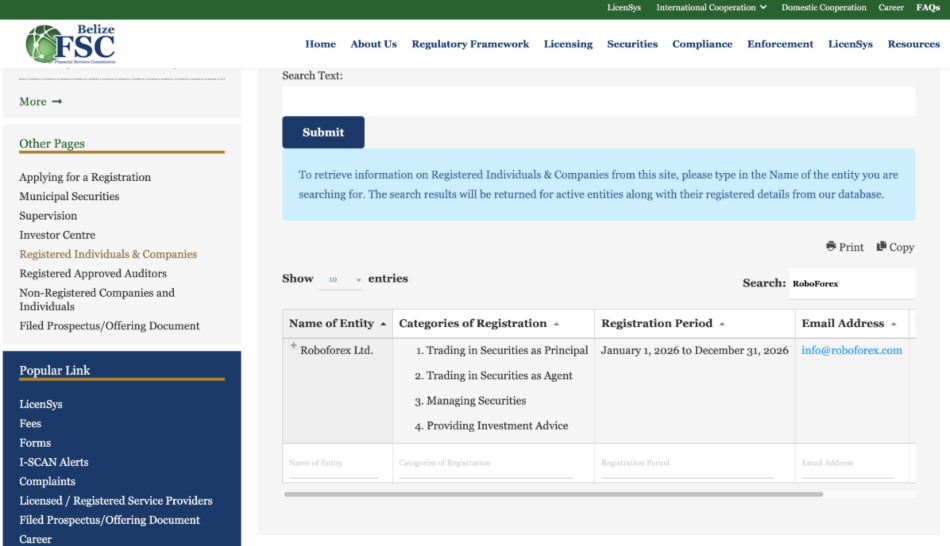The height and width of the screenshot is (546, 950).
Task: Open the Compliance menu
Action: coord(702,44)
